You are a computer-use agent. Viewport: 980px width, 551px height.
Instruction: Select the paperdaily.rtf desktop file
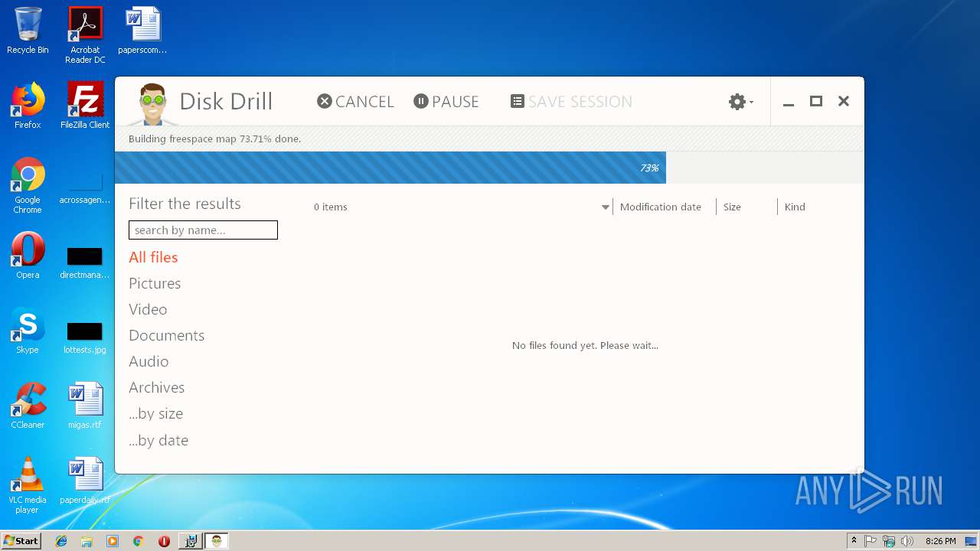(x=85, y=481)
